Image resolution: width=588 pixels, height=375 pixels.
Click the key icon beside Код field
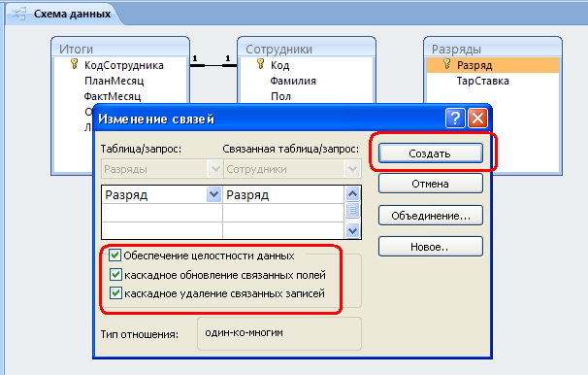tap(261, 64)
